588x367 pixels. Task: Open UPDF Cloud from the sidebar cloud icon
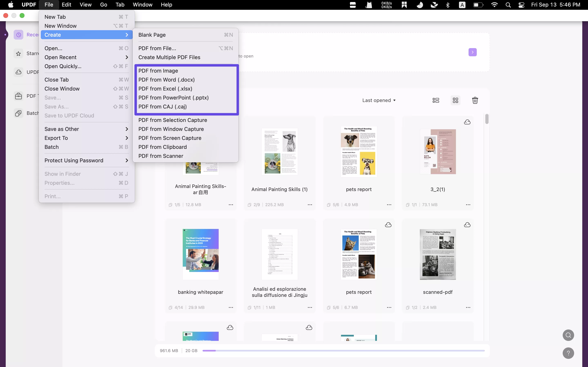(18, 72)
